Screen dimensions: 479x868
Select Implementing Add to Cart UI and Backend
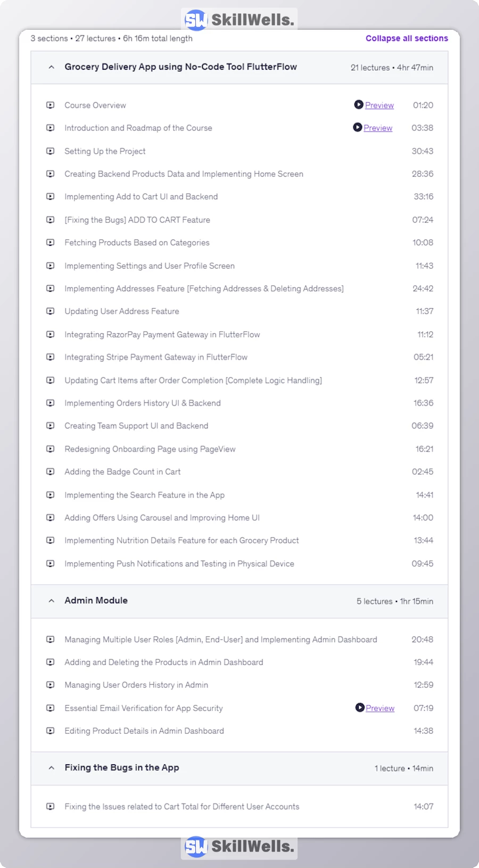click(141, 197)
